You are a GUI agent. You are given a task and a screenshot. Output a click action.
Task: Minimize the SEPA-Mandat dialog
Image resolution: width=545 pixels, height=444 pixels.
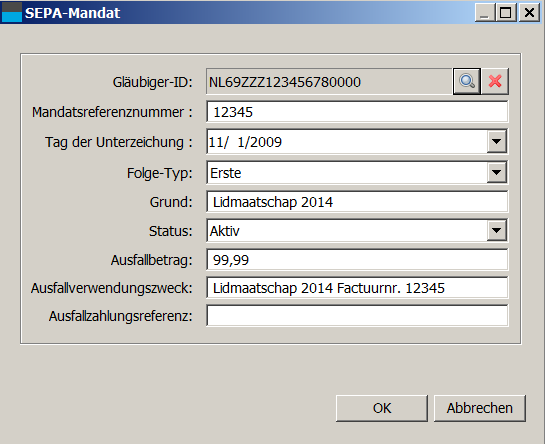484,13
